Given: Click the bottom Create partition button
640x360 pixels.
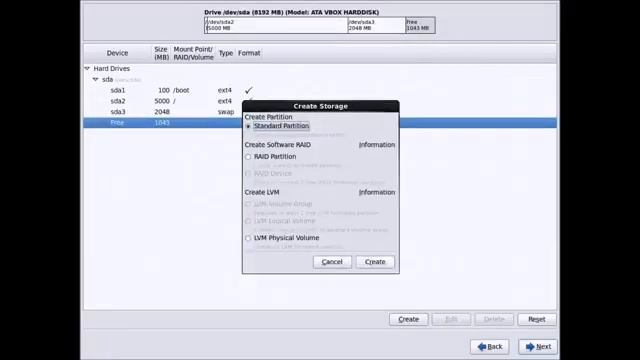Looking at the screenshot, I should coord(409,320).
